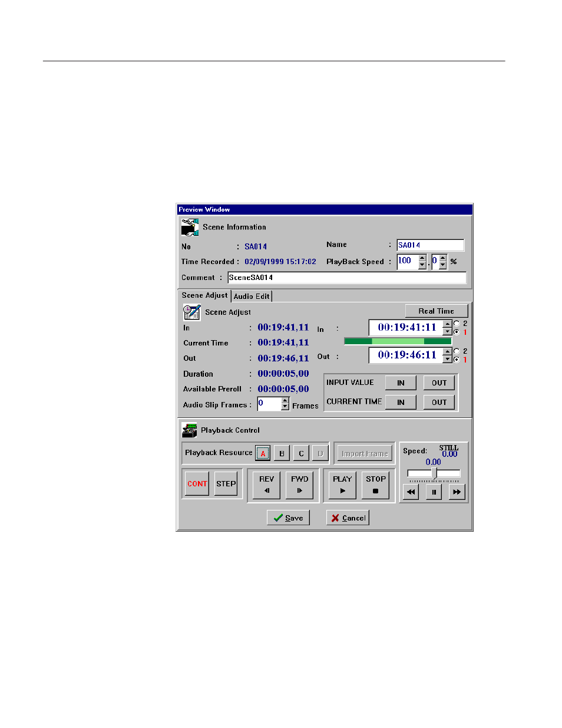
Task: Click the scene number SA014 text
Action: coord(256,247)
